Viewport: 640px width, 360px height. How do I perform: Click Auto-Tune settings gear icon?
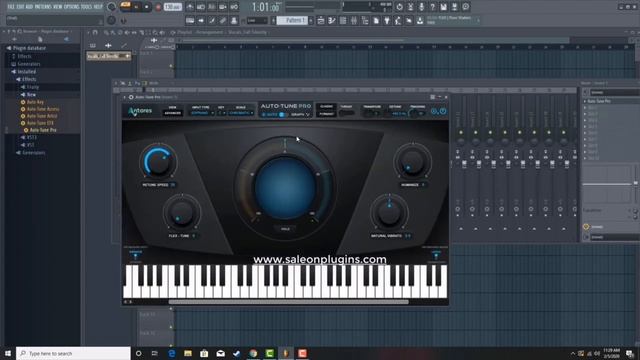point(434,111)
